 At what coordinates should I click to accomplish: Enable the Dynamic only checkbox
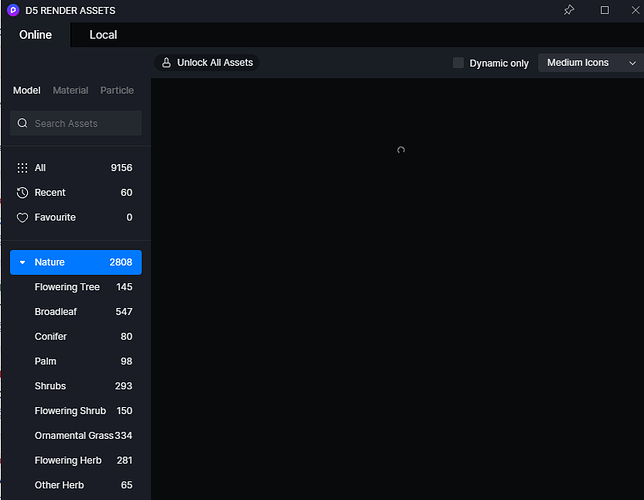coord(458,62)
